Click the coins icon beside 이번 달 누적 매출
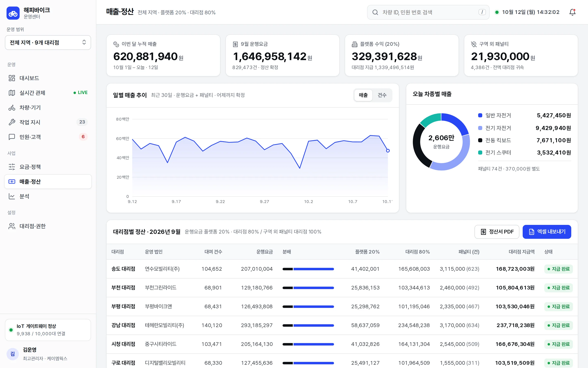Image resolution: width=588 pixels, height=368 pixels. point(116,44)
